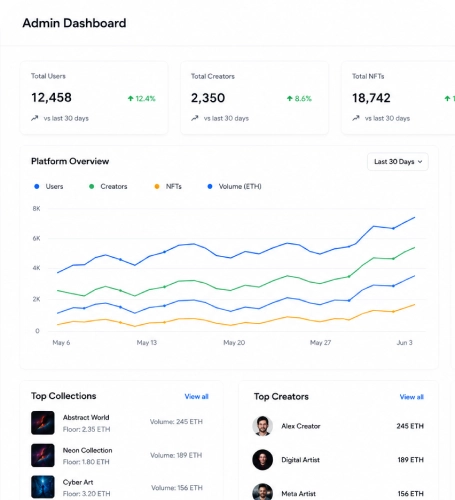
Task: Click the Neon Collection name
Action: [88, 450]
